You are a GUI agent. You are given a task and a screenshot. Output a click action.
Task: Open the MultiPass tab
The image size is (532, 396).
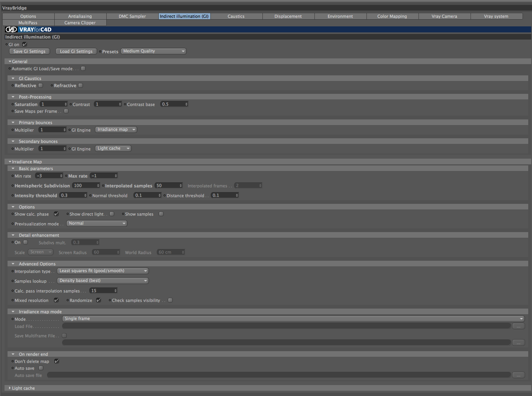click(28, 23)
